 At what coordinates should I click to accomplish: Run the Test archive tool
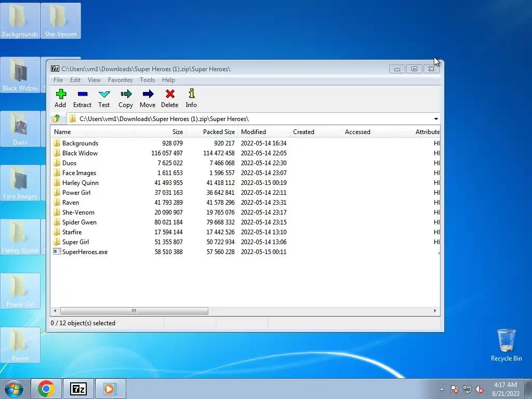coord(104,98)
